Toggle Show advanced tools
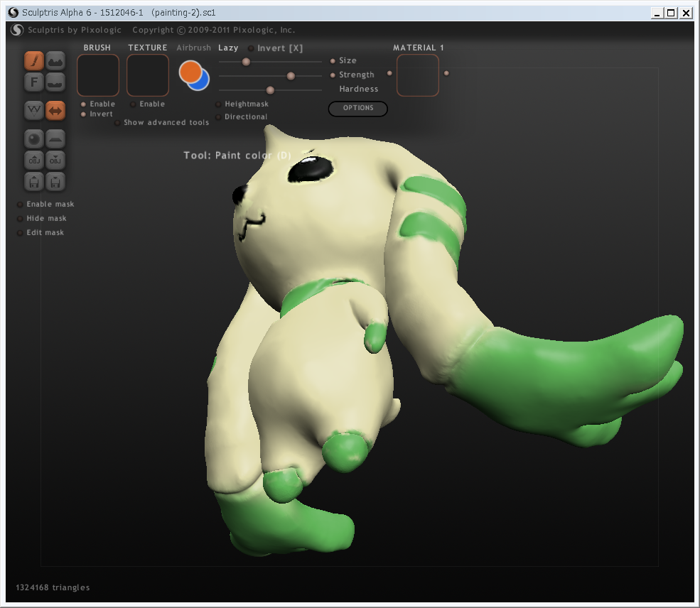 click(117, 123)
